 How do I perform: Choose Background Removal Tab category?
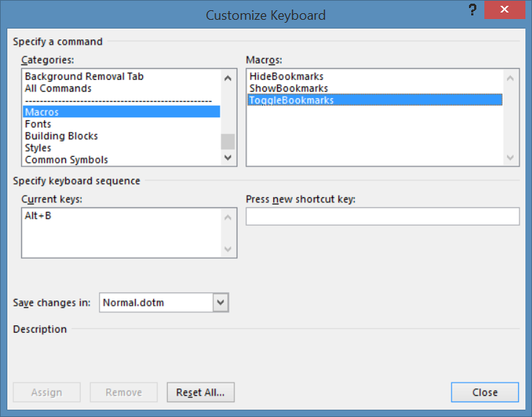84,76
